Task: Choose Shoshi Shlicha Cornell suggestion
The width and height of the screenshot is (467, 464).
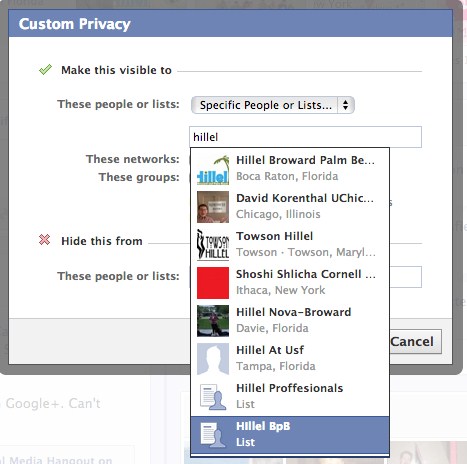Action: (x=290, y=282)
